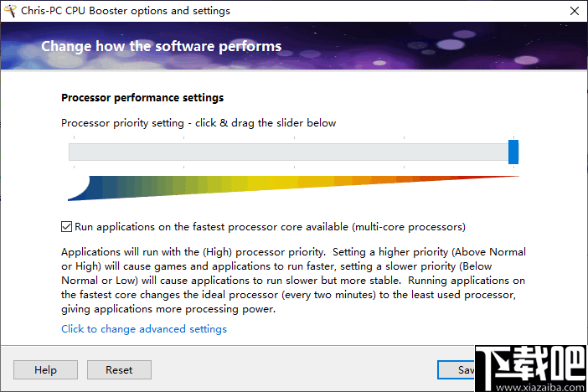Screen dimensions: 588x392
Task: Click the Chris-PC CPU Booster title bar icon
Action: click(12, 11)
